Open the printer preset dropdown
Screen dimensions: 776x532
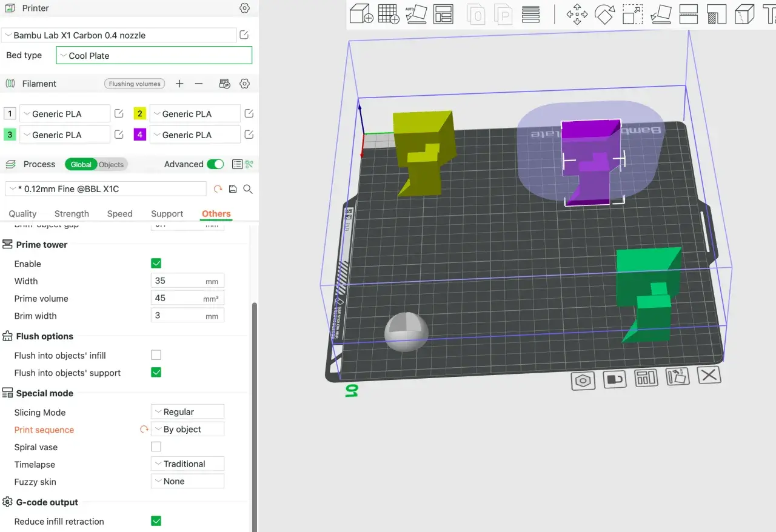click(x=119, y=35)
